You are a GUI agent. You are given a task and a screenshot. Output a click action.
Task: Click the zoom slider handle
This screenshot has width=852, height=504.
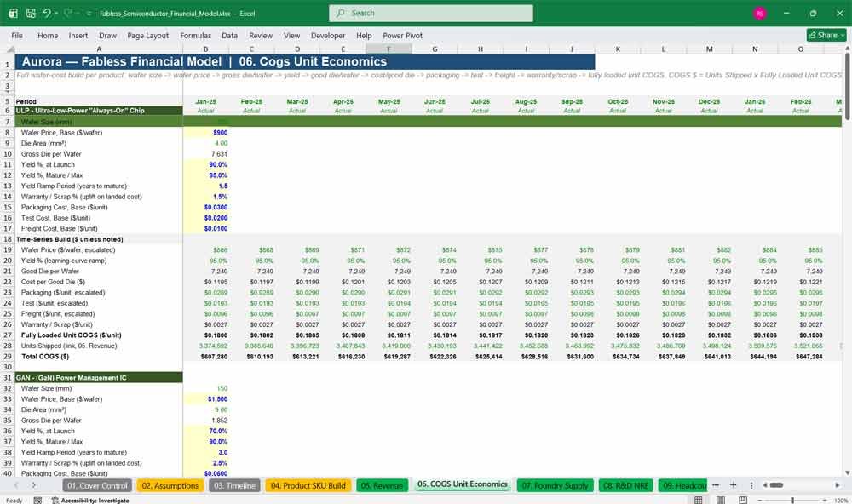click(792, 500)
